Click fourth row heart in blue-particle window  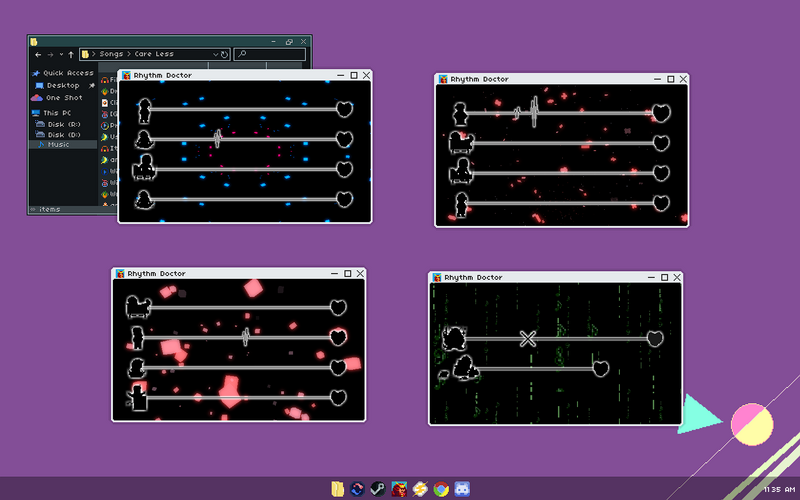[x=344, y=199]
